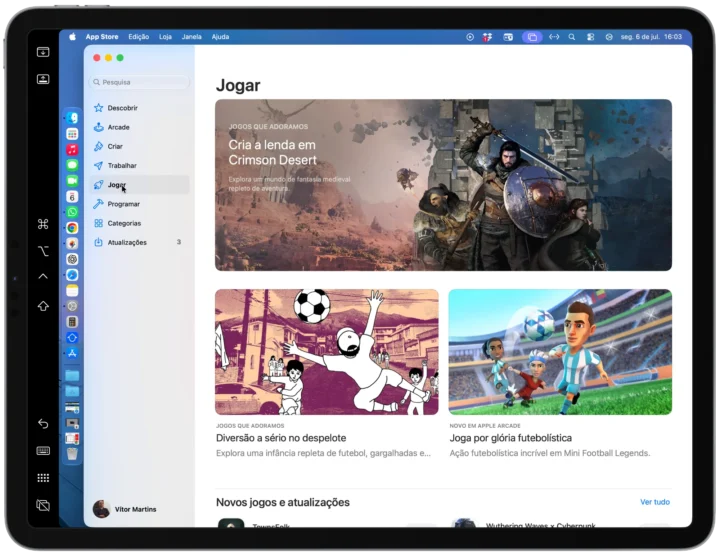Screen dimensions: 720x557
Task: Click the Pesquisa search field
Action: click(x=139, y=82)
